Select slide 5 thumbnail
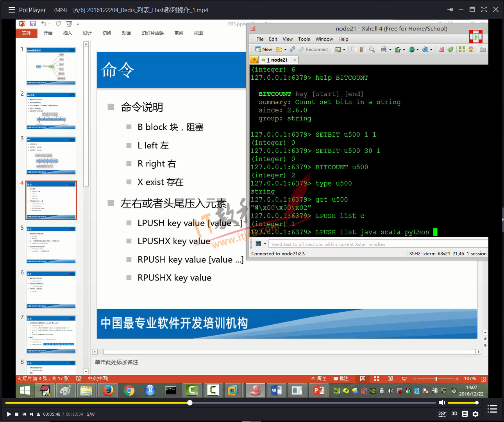This screenshot has width=504, height=422. 51,245
